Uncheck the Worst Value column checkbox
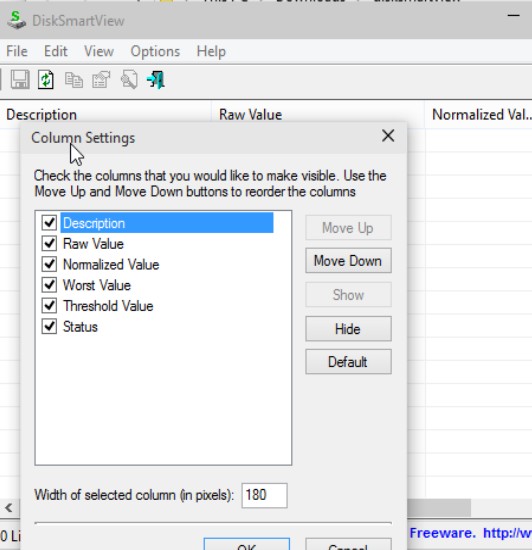 coord(49,285)
